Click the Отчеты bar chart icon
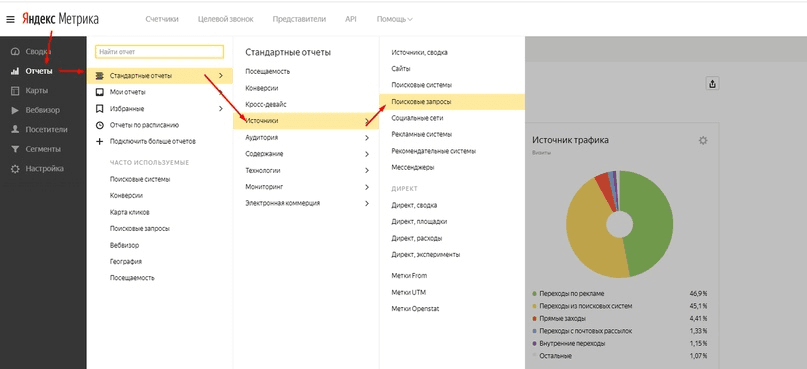The width and height of the screenshot is (807, 369). pos(15,71)
